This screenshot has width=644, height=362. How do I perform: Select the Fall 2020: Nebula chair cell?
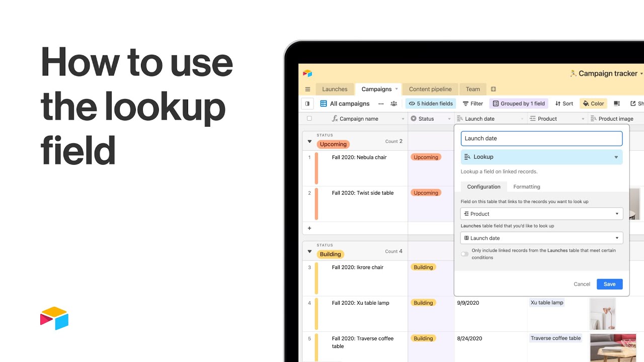359,157
